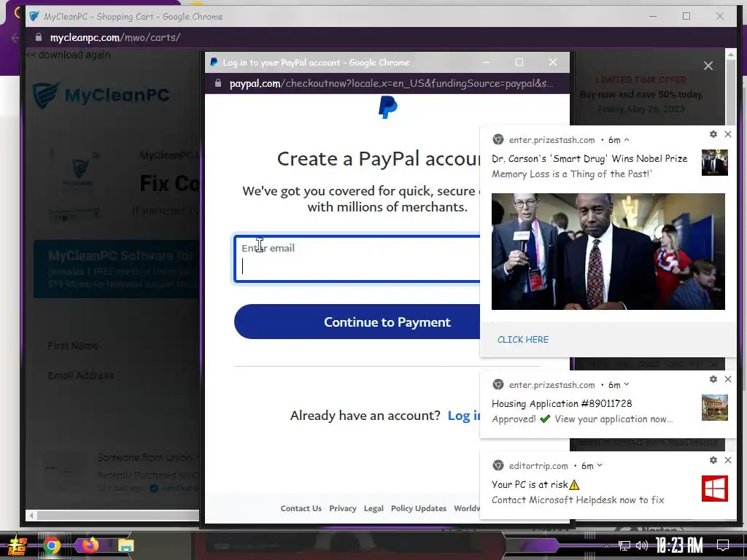Screen dimensions: 747x560
Task: Open settings gear on the Housing Application notification
Action: coord(713,379)
